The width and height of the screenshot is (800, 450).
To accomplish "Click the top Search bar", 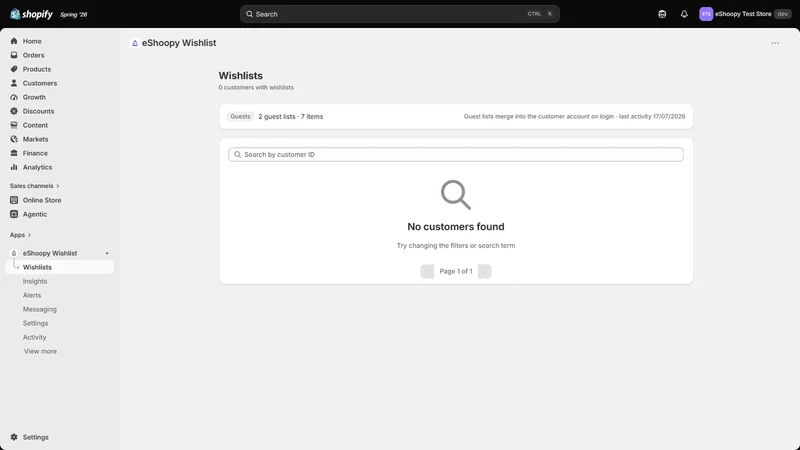I will pos(399,14).
